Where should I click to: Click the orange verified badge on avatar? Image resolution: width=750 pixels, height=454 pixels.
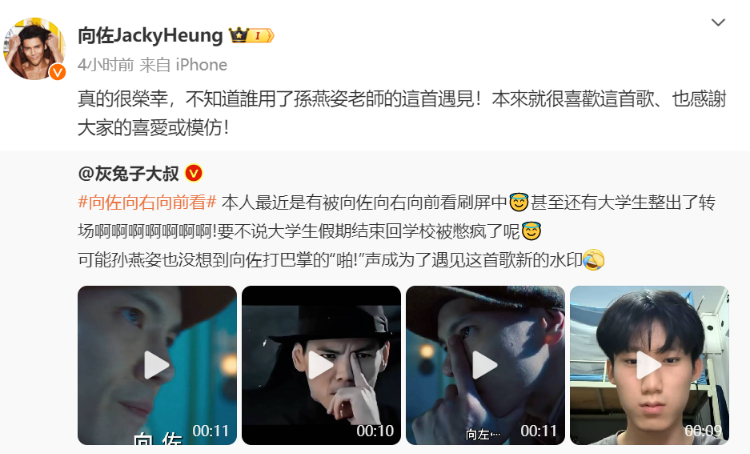(57, 72)
